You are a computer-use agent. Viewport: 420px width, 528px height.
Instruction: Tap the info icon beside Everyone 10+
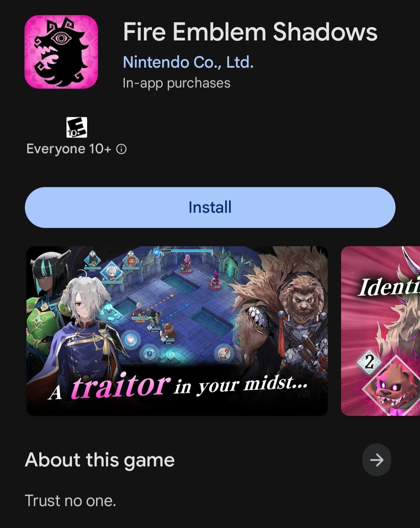coord(121,149)
